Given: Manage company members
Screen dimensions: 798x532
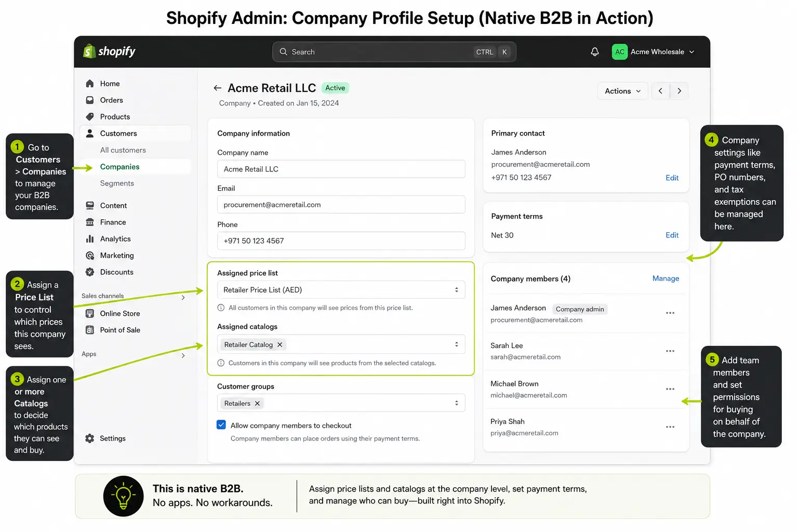Looking at the screenshot, I should [666, 278].
